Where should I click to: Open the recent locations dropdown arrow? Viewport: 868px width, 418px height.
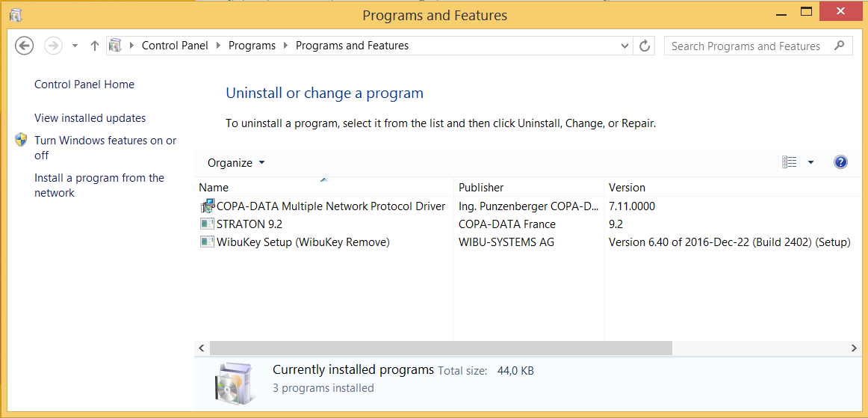75,46
